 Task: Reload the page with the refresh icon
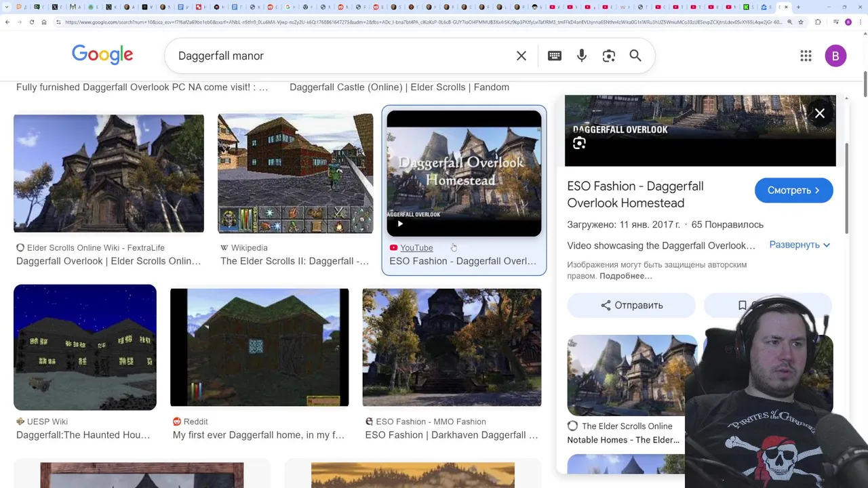pos(31,22)
